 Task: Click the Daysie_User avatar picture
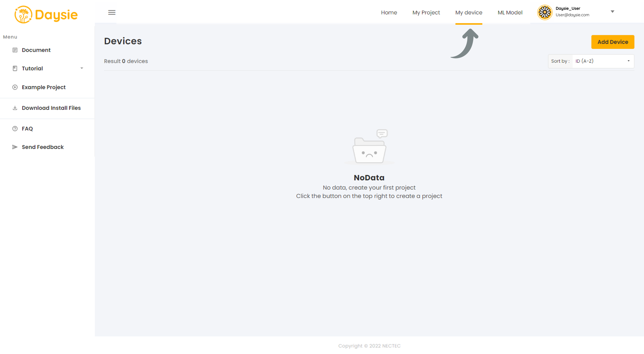[545, 12]
